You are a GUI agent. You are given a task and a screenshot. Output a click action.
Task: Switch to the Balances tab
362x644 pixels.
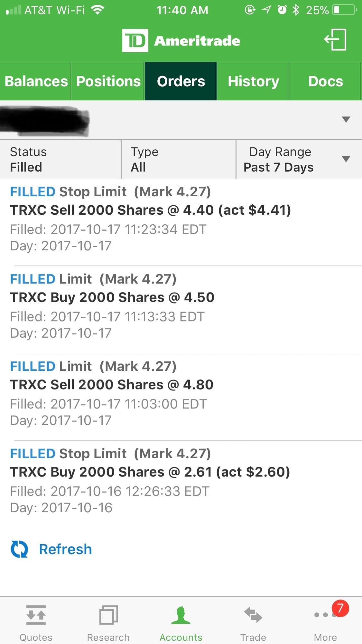(36, 81)
